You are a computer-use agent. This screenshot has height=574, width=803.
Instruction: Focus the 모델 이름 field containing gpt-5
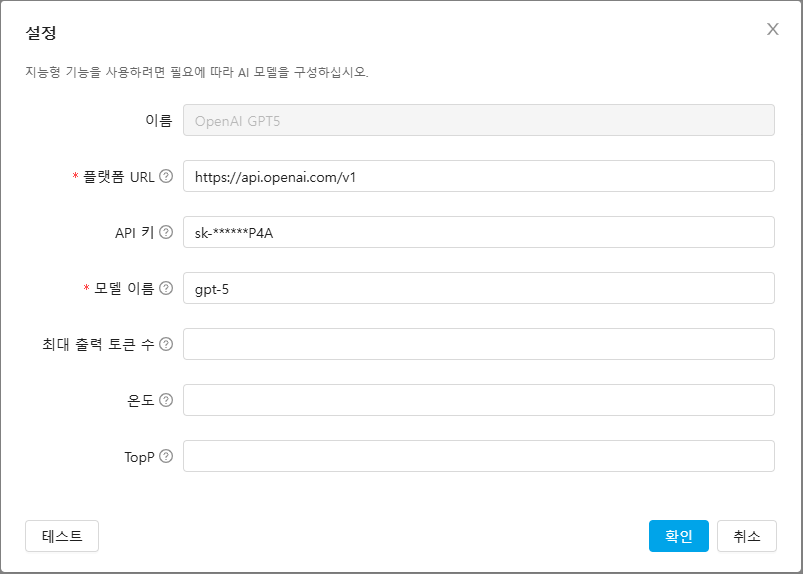pos(479,288)
